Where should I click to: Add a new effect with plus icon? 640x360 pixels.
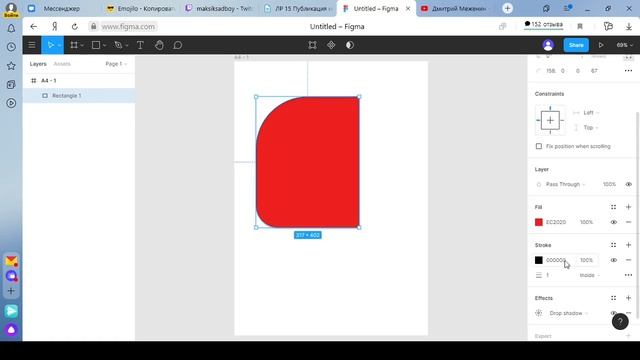point(629,298)
